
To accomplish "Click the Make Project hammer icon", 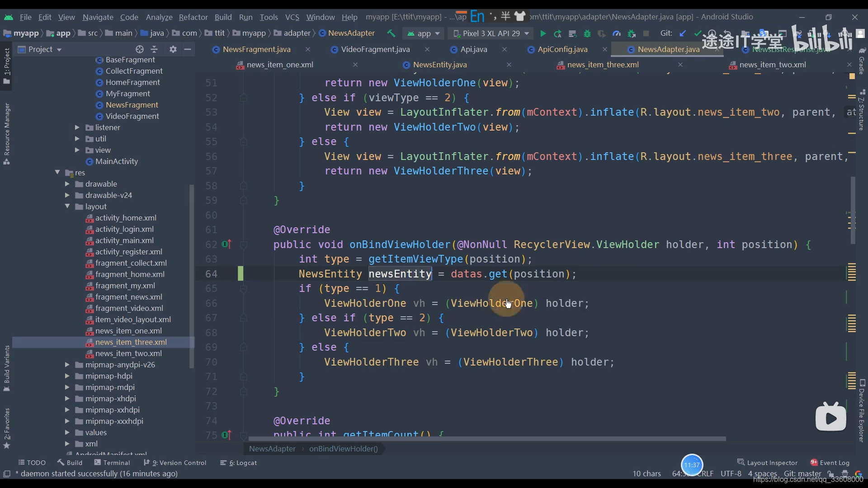I will click(x=391, y=33).
